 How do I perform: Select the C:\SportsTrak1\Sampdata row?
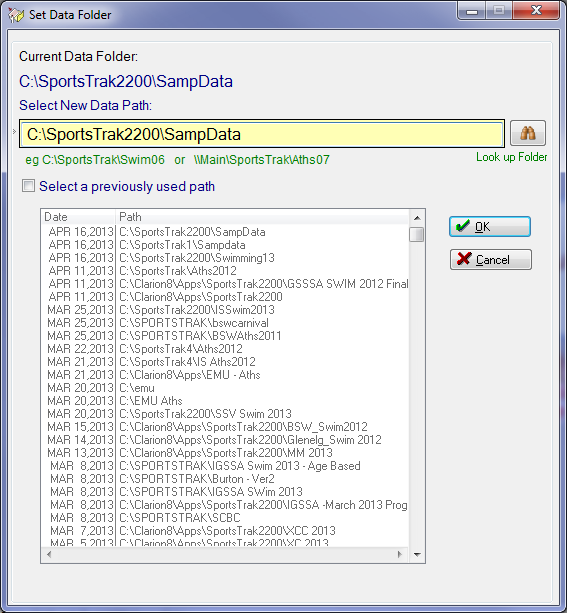[225, 245]
